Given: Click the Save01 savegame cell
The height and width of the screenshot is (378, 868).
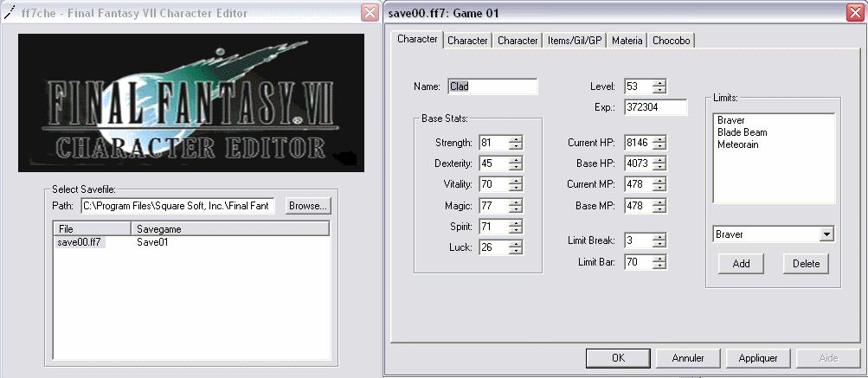Looking at the screenshot, I should coord(151,242).
